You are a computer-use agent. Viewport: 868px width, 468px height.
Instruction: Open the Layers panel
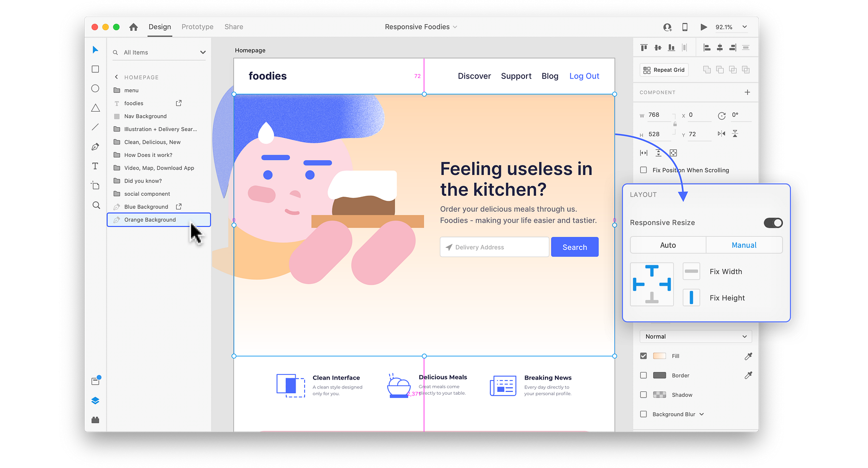point(95,400)
